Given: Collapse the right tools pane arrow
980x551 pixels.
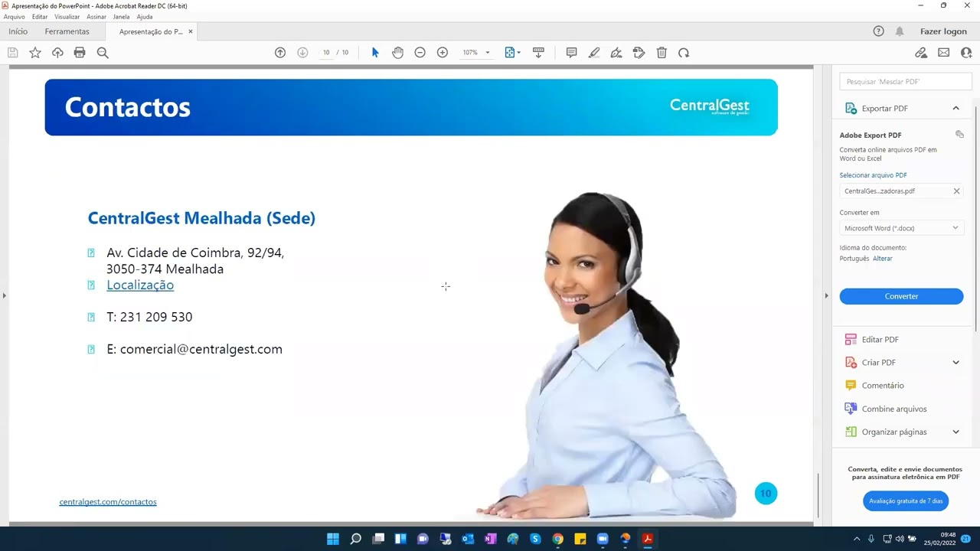Looking at the screenshot, I should [x=826, y=295].
